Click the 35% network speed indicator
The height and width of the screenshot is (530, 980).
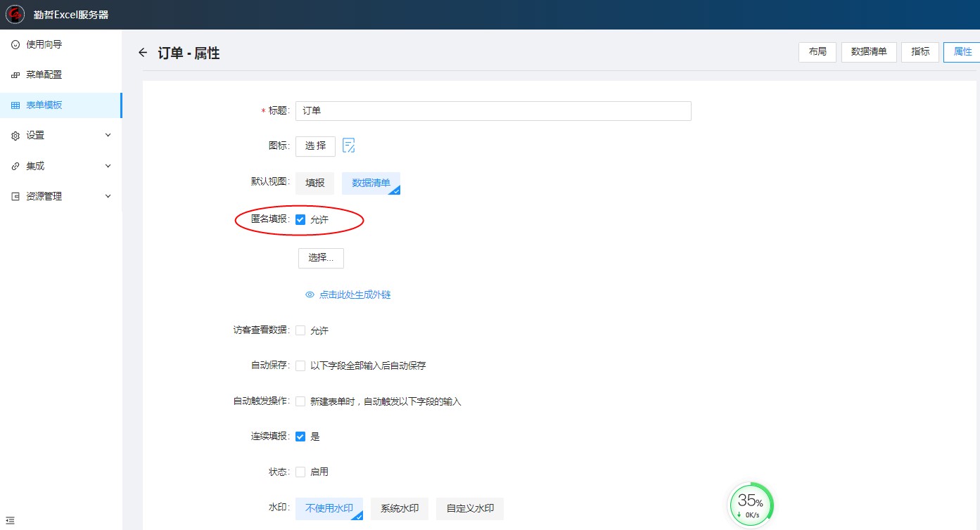coord(751,503)
